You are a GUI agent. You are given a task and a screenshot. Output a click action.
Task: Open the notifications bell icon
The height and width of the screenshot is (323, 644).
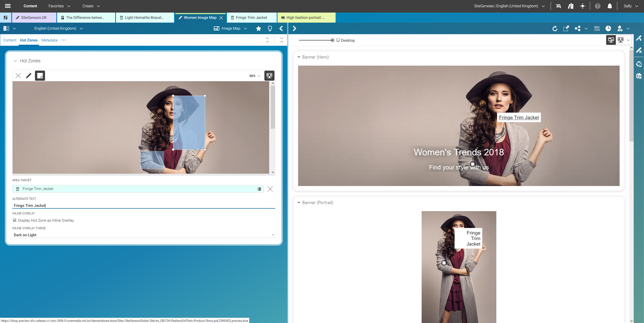(610, 6)
